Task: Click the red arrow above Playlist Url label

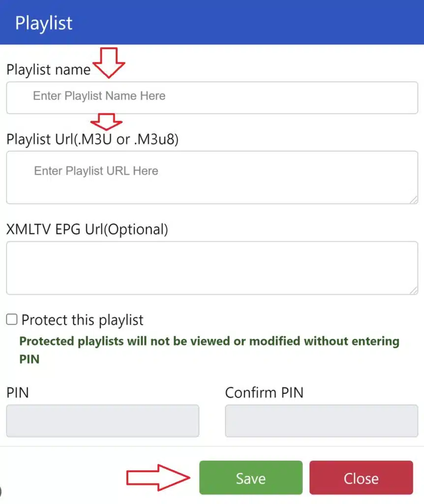Action: click(106, 122)
